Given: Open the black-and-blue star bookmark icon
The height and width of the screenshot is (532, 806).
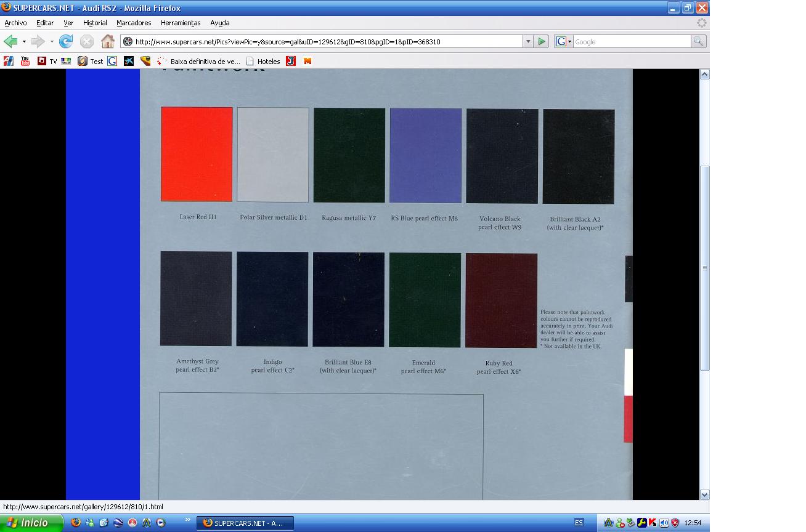Looking at the screenshot, I should tap(128, 61).
